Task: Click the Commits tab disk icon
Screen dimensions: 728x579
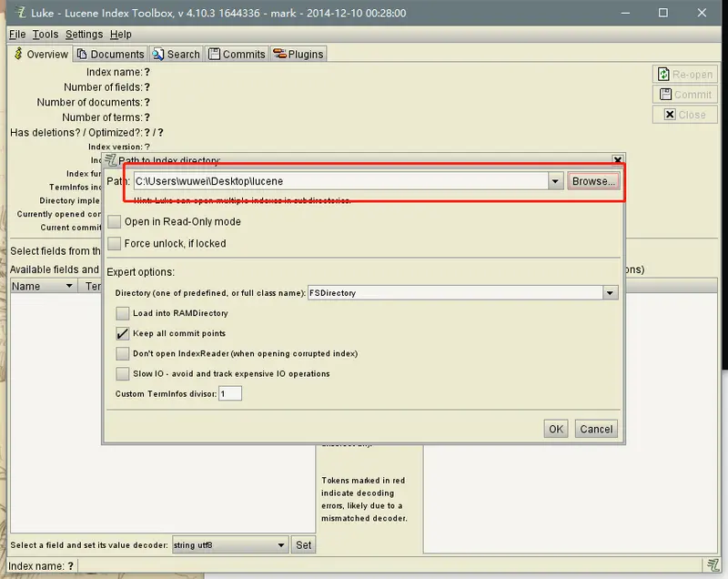Action: [x=214, y=54]
